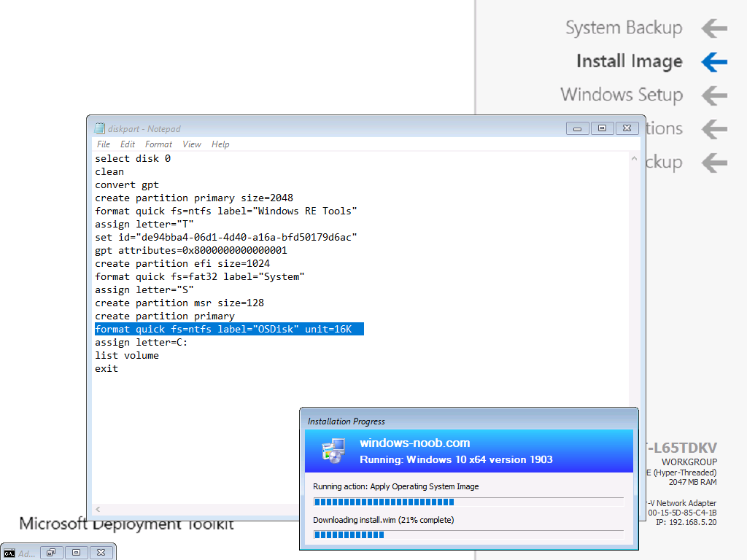Click the blue Install Image step arrow
Viewport: 747px width, 560px height.
click(x=714, y=62)
